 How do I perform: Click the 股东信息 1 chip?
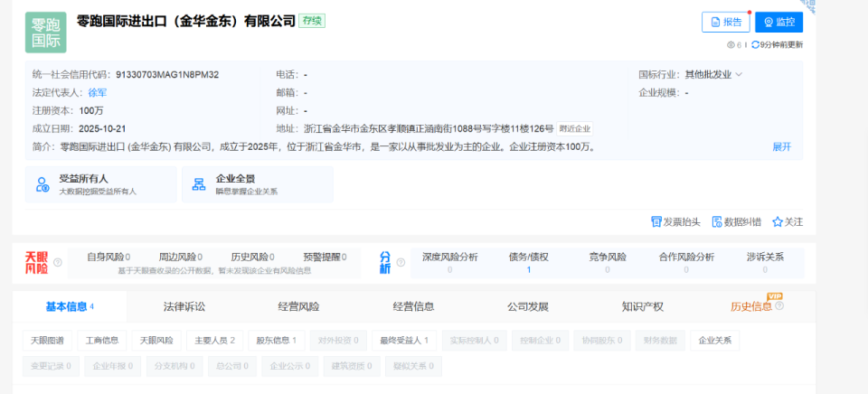point(277,341)
